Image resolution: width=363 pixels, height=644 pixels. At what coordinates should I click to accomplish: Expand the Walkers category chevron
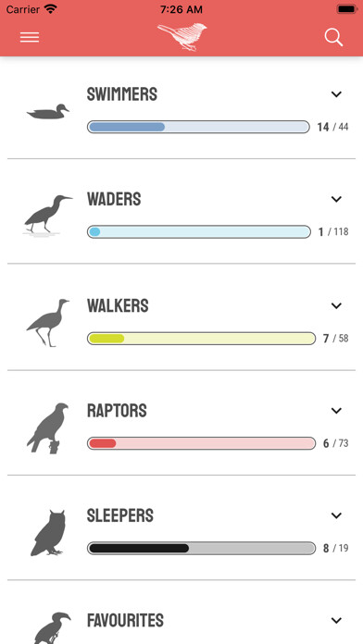pos(336,305)
